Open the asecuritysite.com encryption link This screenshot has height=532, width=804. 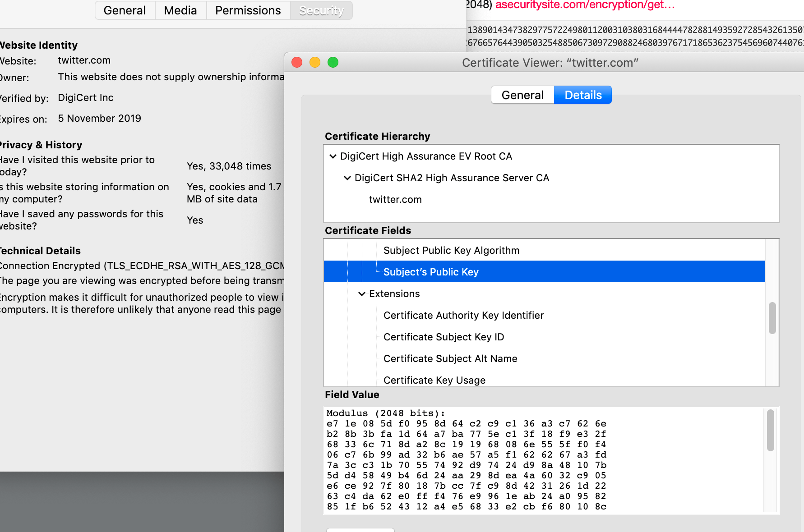(585, 5)
